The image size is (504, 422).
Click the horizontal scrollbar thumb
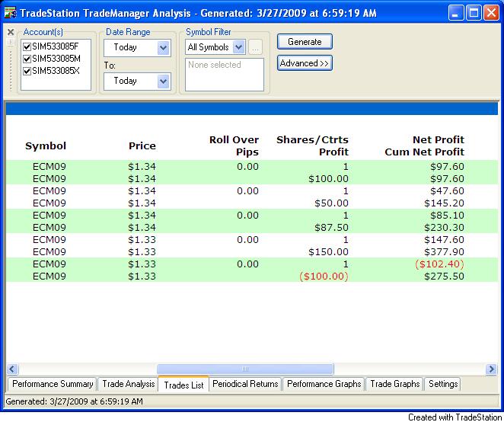click(x=245, y=369)
